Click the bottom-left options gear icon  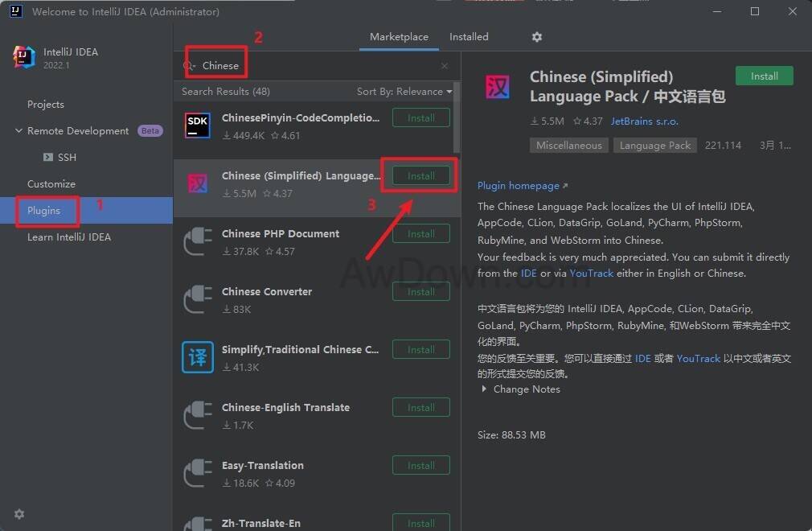pyautogui.click(x=19, y=514)
